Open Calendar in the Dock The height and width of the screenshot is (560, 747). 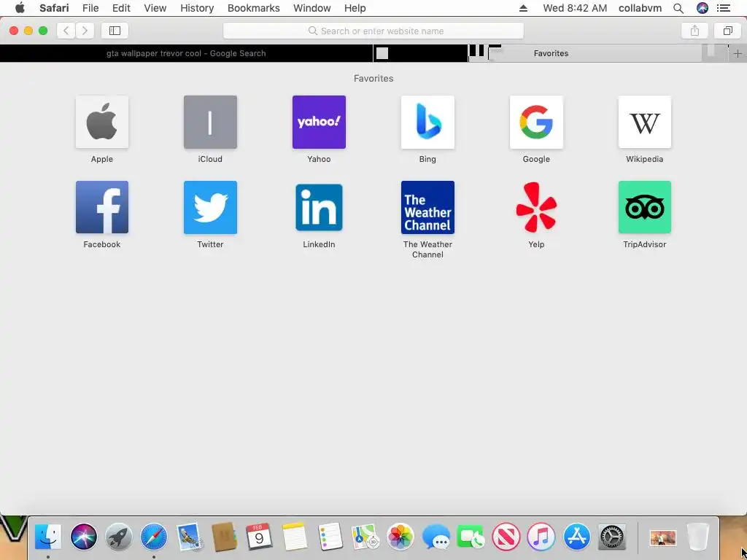(x=259, y=537)
